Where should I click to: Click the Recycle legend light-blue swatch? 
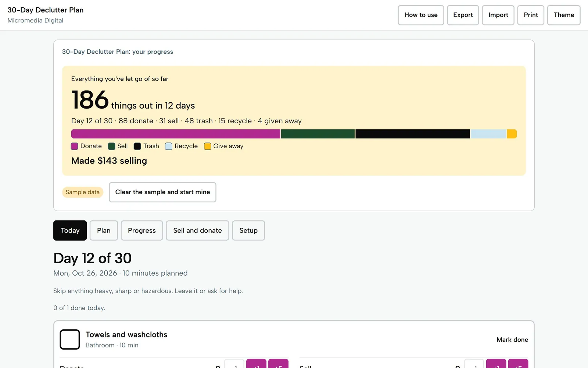169,146
